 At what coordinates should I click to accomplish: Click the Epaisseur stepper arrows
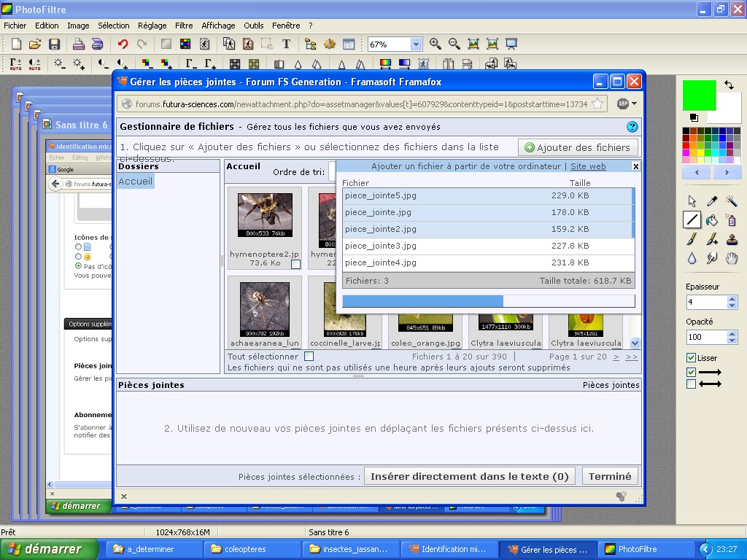click(x=732, y=302)
